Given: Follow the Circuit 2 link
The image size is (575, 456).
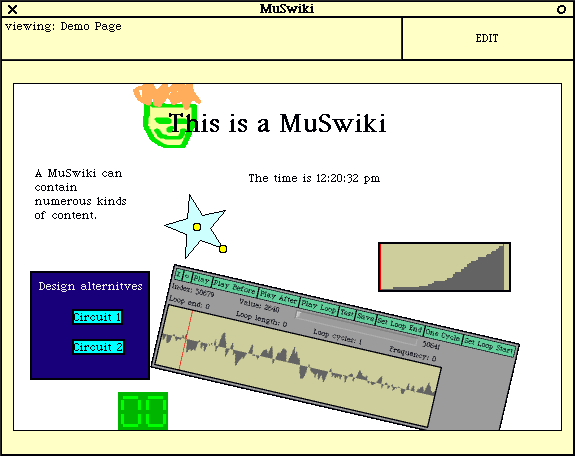Looking at the screenshot, I should [x=98, y=347].
